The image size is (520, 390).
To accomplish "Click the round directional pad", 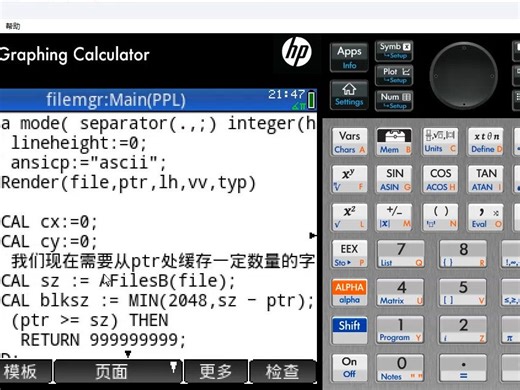I will 463,76.
